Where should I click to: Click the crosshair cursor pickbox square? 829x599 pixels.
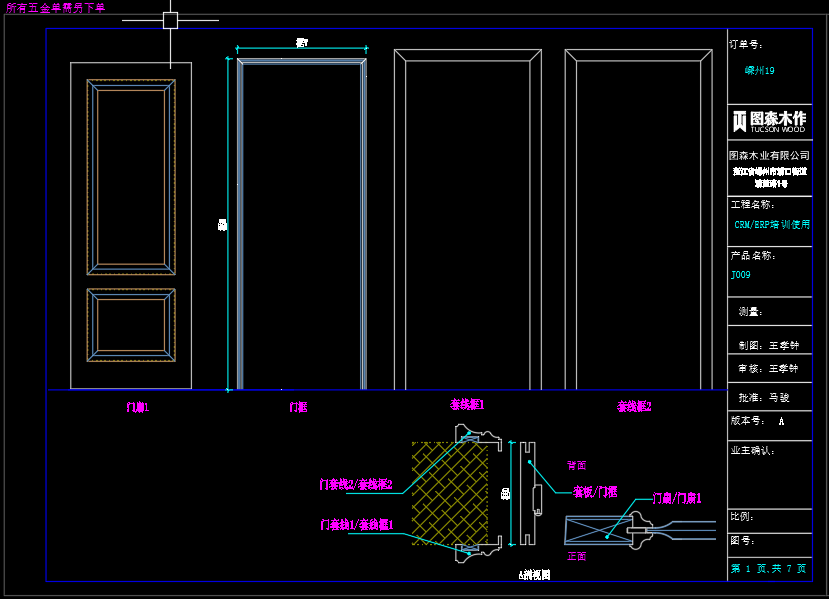click(x=170, y=20)
